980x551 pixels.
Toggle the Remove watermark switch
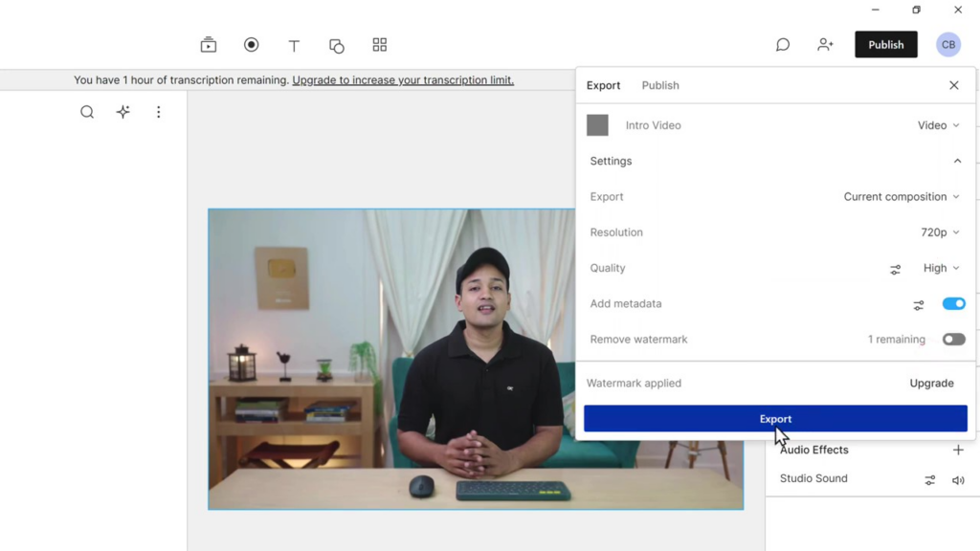954,340
